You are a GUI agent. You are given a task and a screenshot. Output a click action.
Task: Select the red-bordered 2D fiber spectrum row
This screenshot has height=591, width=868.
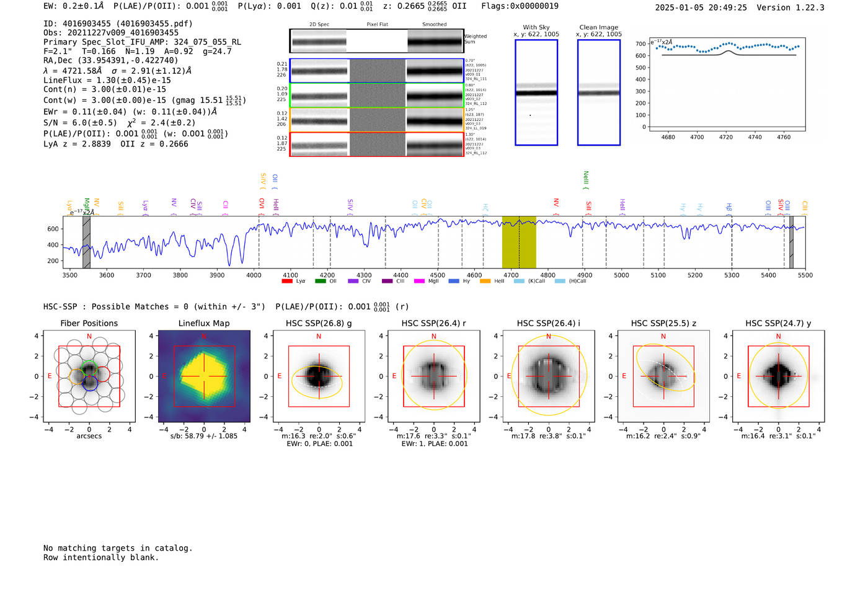tap(376, 144)
